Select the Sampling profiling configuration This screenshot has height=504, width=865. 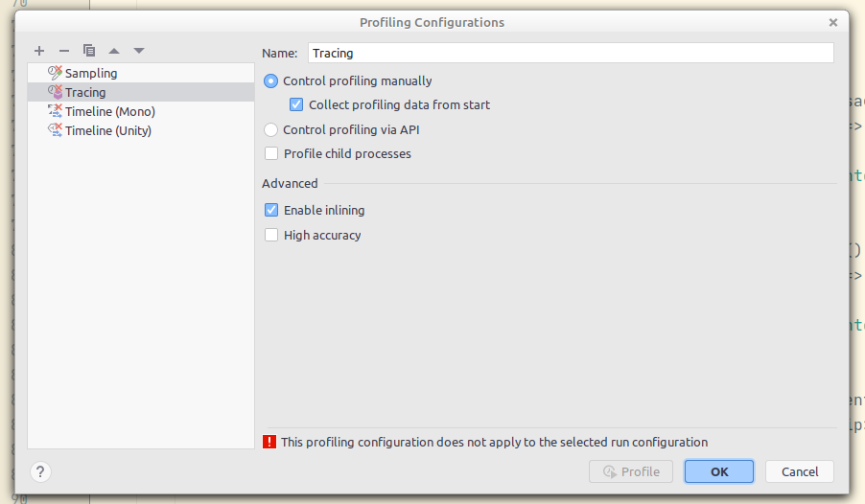click(x=91, y=73)
